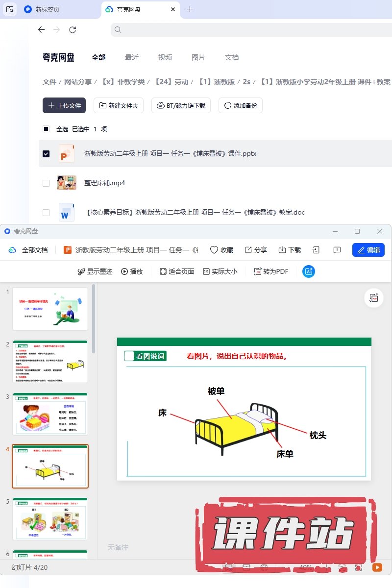Open a new browser tab with plus
The image size is (392, 588).
click(x=190, y=9)
